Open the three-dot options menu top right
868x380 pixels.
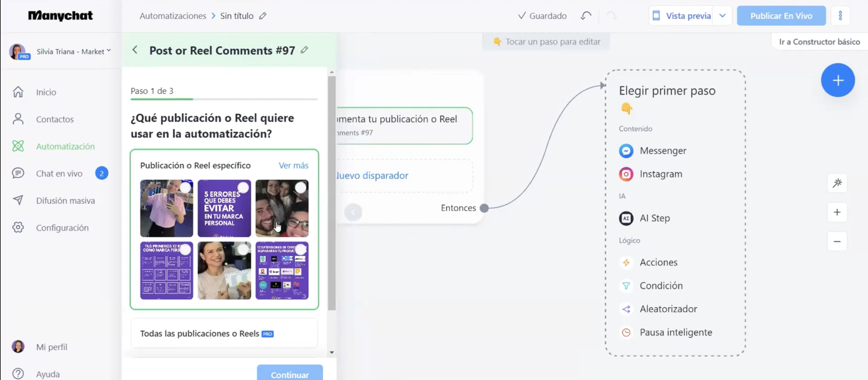(841, 15)
